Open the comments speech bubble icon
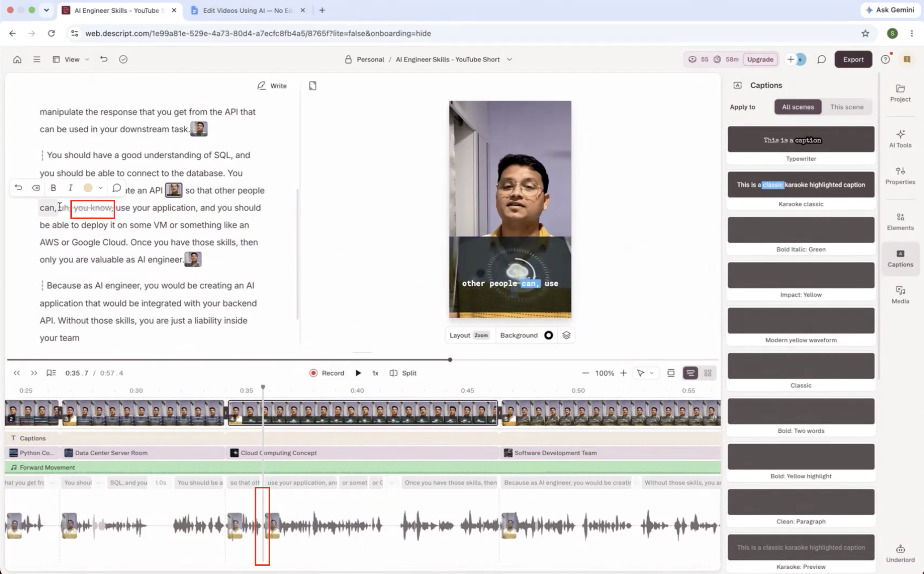 (821, 60)
